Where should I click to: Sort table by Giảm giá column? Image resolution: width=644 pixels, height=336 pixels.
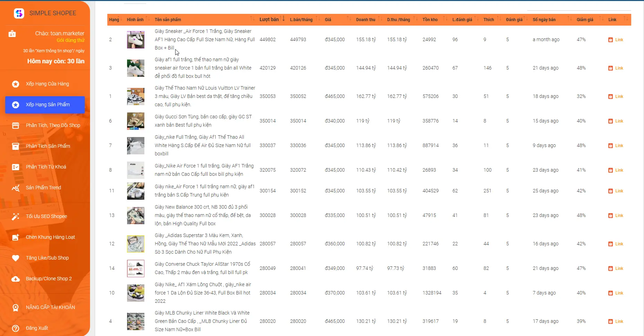click(x=590, y=20)
